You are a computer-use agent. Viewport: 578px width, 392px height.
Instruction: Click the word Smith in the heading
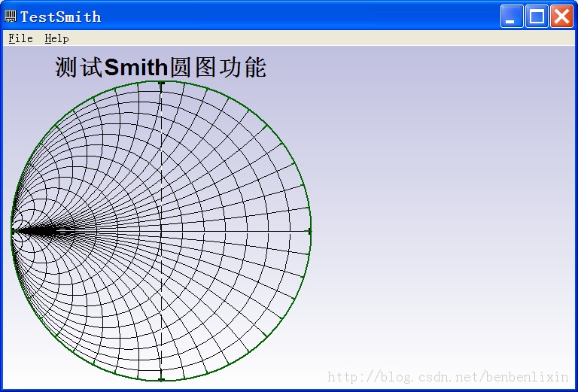click(x=136, y=68)
